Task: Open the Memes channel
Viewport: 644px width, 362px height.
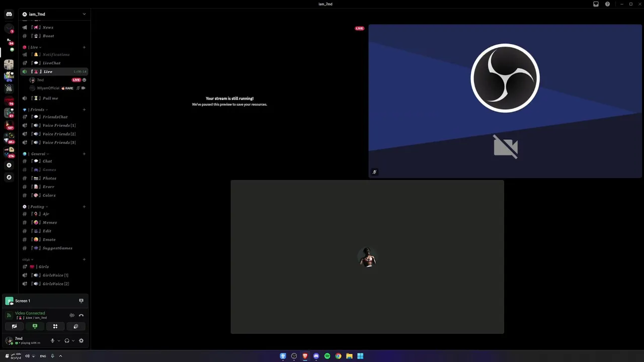Action: click(x=54, y=223)
